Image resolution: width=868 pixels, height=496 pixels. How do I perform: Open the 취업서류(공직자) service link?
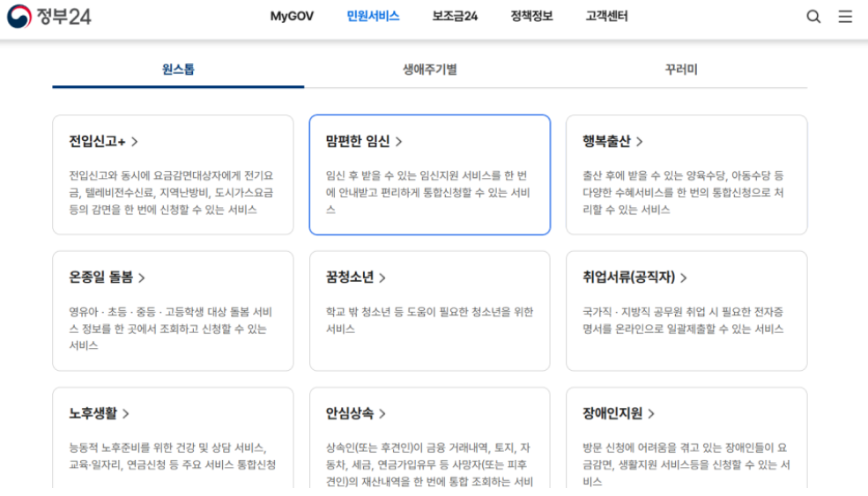[x=634, y=278]
